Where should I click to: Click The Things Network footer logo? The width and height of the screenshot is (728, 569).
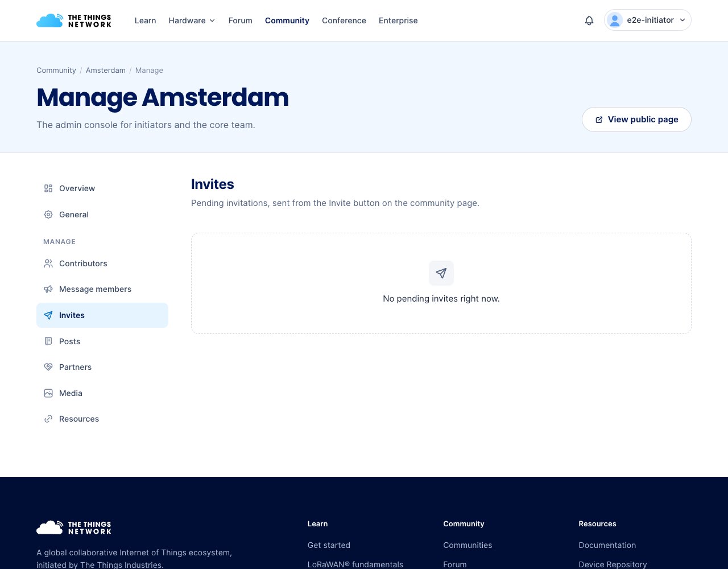pos(74,527)
